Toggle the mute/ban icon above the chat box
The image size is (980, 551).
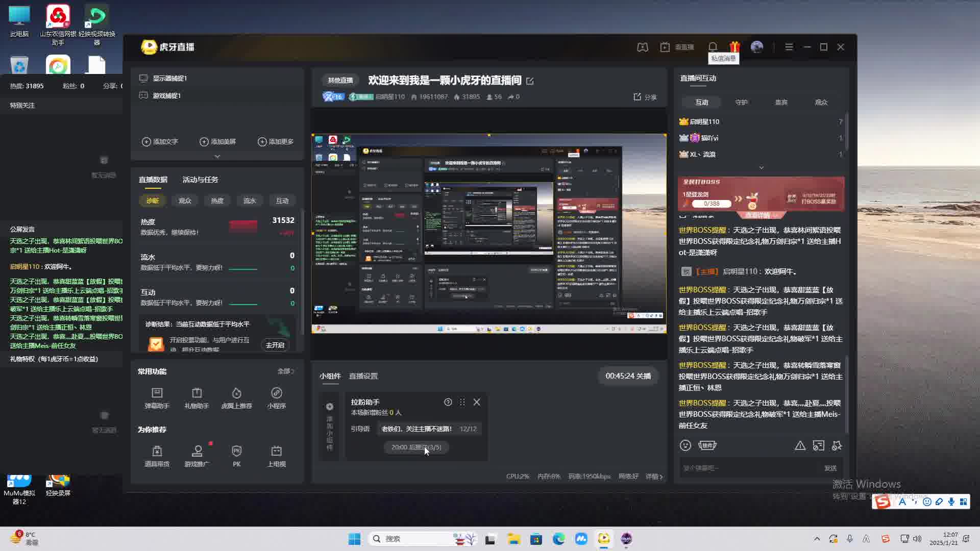click(837, 445)
